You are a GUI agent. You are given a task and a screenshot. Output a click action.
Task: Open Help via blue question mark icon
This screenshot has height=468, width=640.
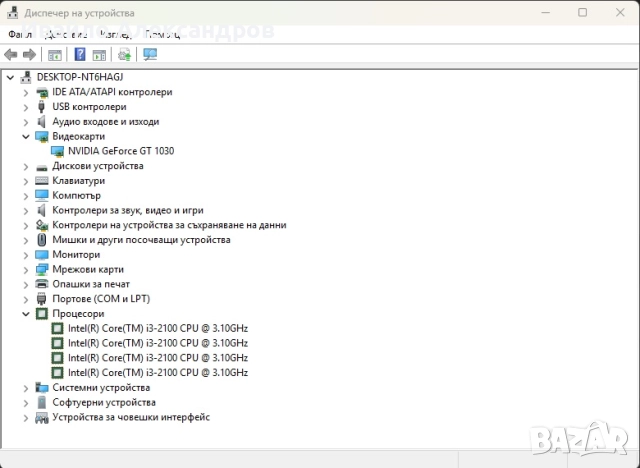coord(80,54)
